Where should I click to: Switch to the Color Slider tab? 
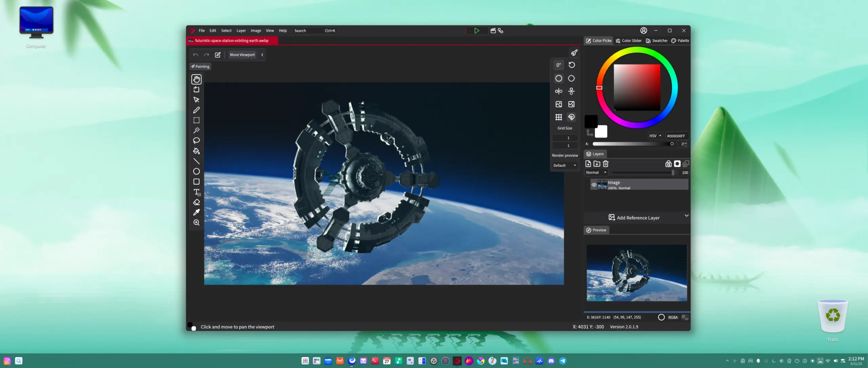click(x=629, y=41)
